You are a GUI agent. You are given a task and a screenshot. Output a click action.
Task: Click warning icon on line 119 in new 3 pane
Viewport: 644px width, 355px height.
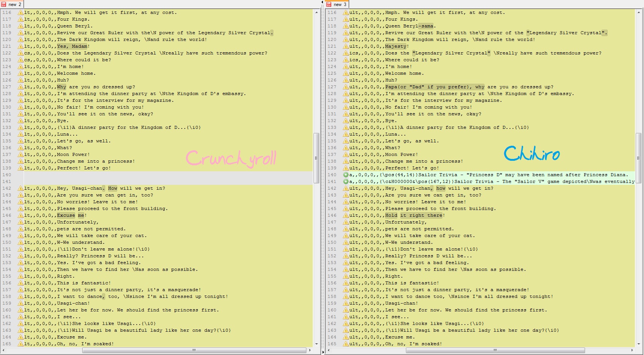346,33
